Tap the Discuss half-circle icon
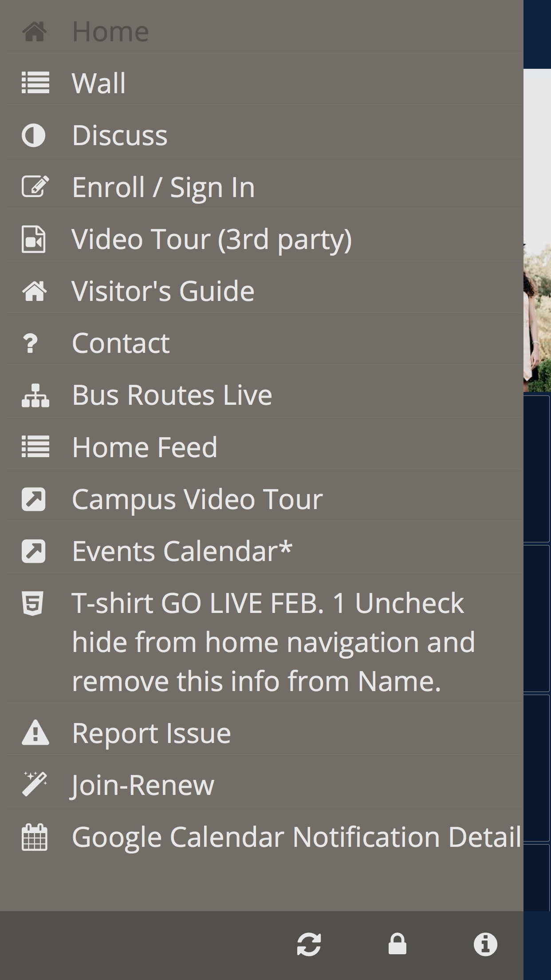 tap(34, 135)
